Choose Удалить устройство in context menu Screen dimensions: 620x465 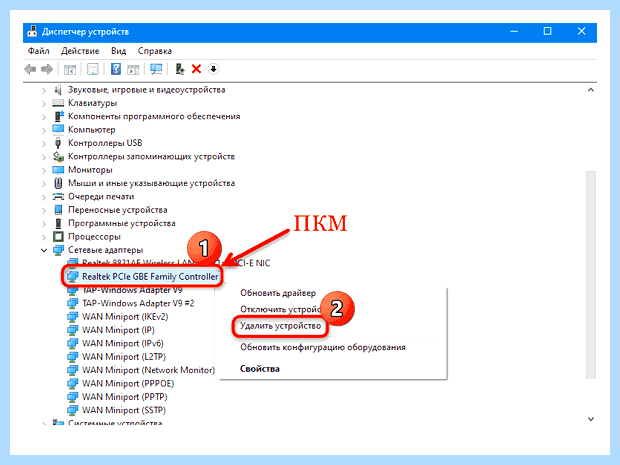tap(280, 326)
